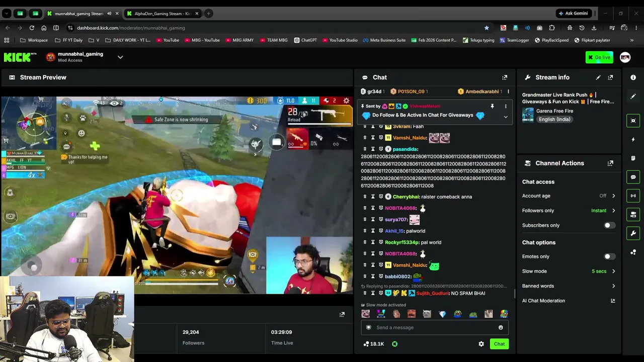Open the user avatar in top right
The width and height of the screenshot is (644, 362).
(625, 57)
